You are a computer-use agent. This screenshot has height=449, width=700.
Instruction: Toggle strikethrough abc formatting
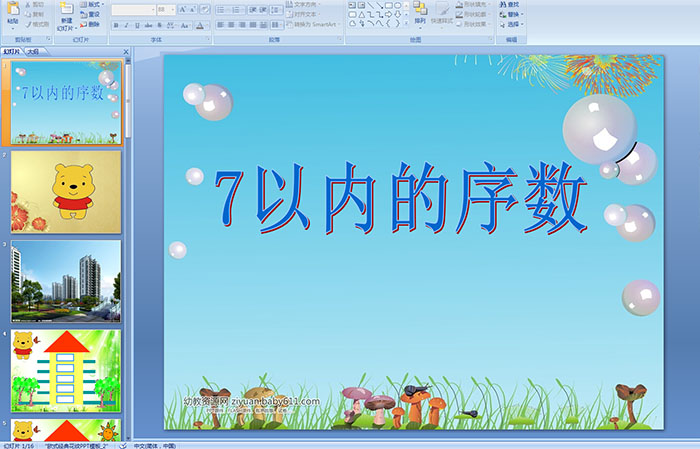(x=148, y=25)
